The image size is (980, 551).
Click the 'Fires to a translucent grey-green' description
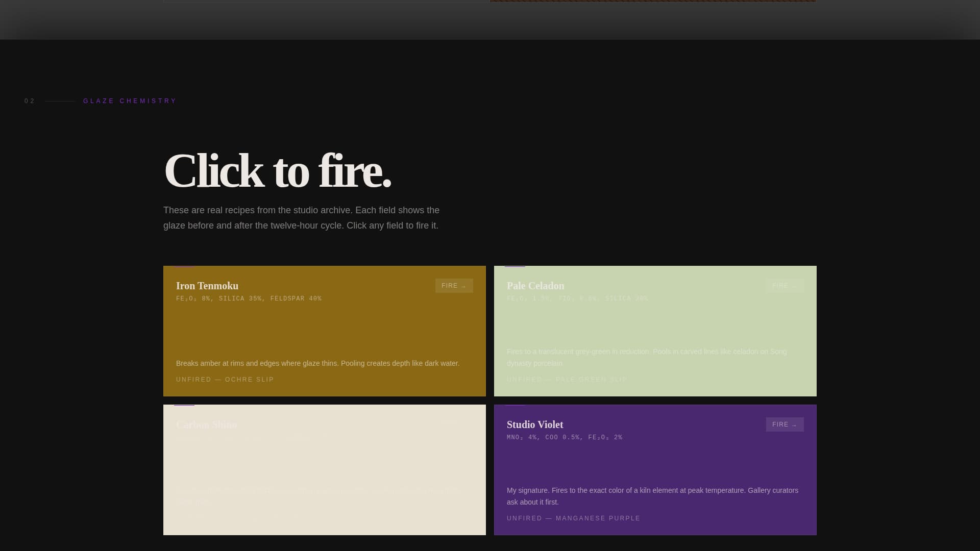click(x=647, y=357)
